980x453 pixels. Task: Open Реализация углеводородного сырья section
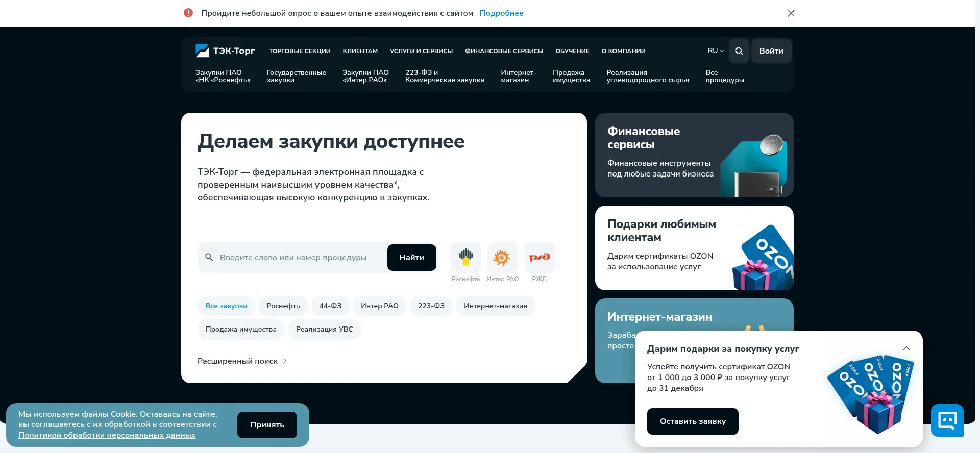pyautogui.click(x=648, y=76)
